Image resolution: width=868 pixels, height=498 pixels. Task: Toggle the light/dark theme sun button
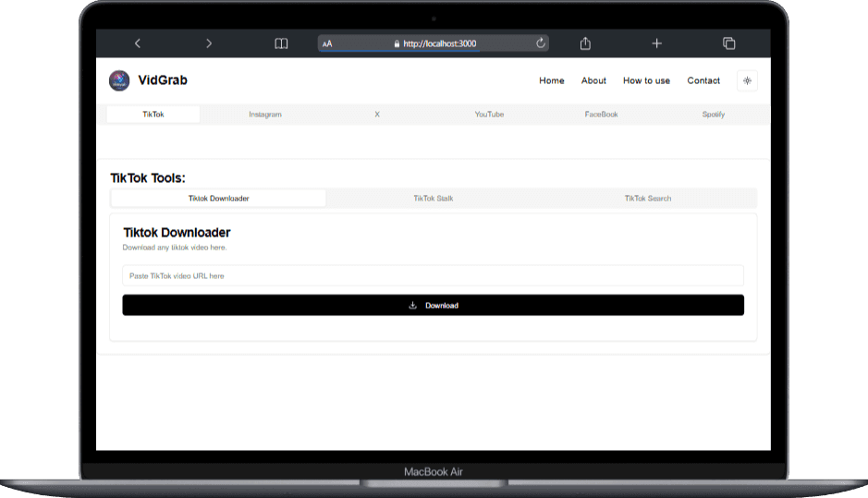click(x=747, y=80)
